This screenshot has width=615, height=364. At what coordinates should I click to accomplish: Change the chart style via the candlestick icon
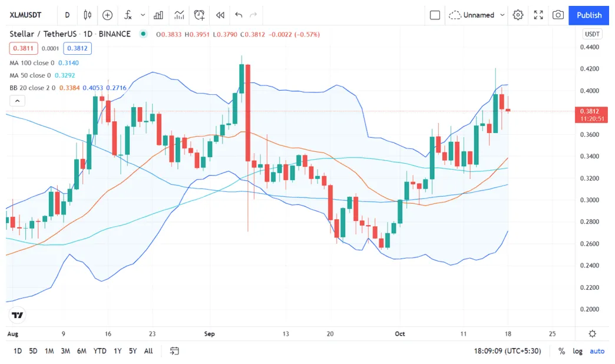87,15
